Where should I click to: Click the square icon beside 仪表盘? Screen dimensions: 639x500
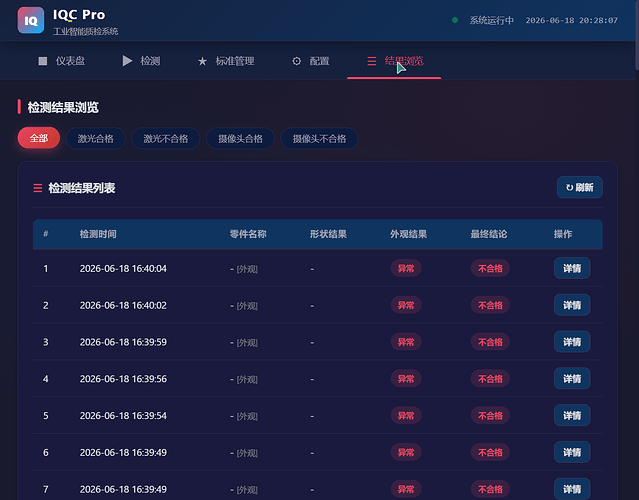click(x=43, y=61)
